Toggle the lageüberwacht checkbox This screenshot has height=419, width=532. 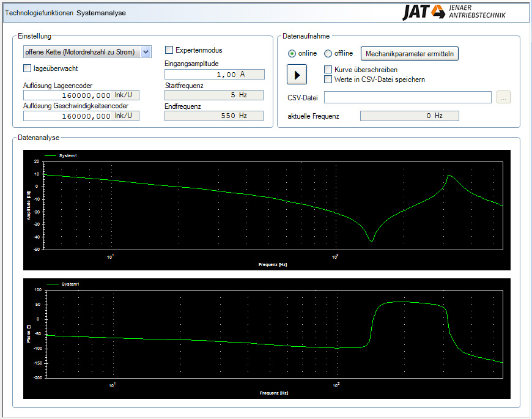pos(28,69)
